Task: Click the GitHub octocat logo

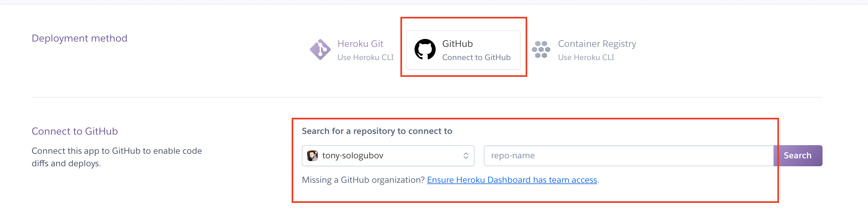Action: pyautogui.click(x=424, y=49)
